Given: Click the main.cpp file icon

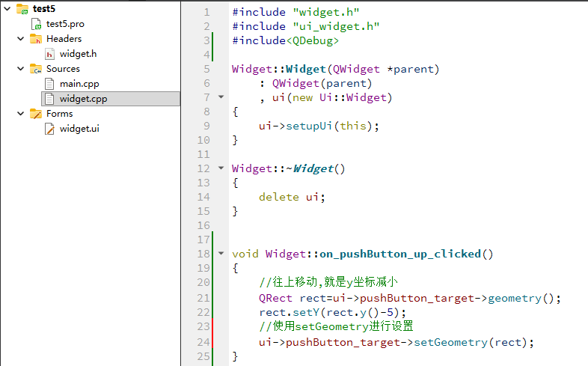Looking at the screenshot, I should [49, 84].
